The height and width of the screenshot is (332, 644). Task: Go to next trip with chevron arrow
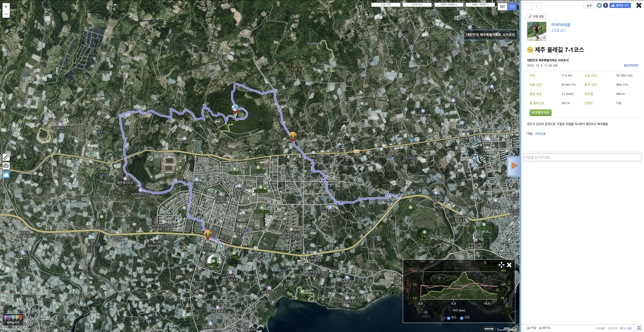[536, 6]
